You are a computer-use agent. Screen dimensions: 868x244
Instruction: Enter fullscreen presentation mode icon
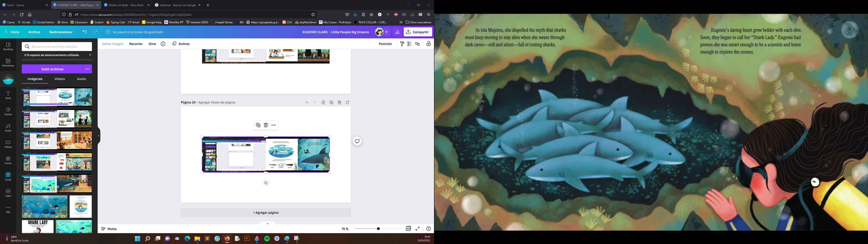click(x=417, y=228)
